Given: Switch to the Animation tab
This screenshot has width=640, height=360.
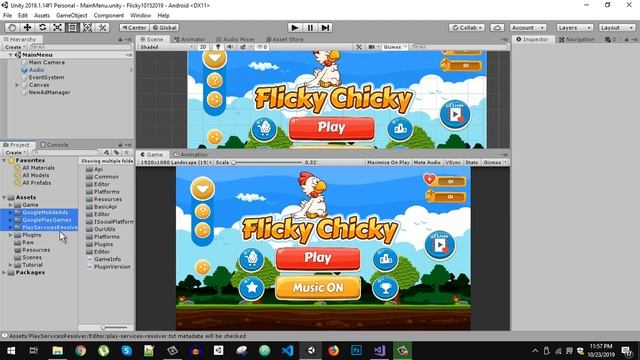Looking at the screenshot, I should [x=191, y=154].
